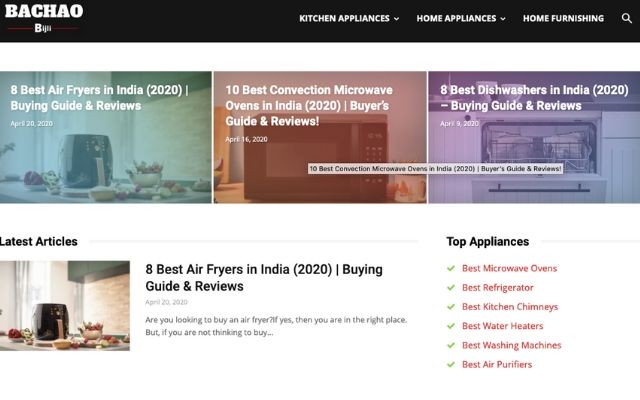Click the Latest Articles section heading
This screenshot has height=400, width=640.
pos(39,241)
